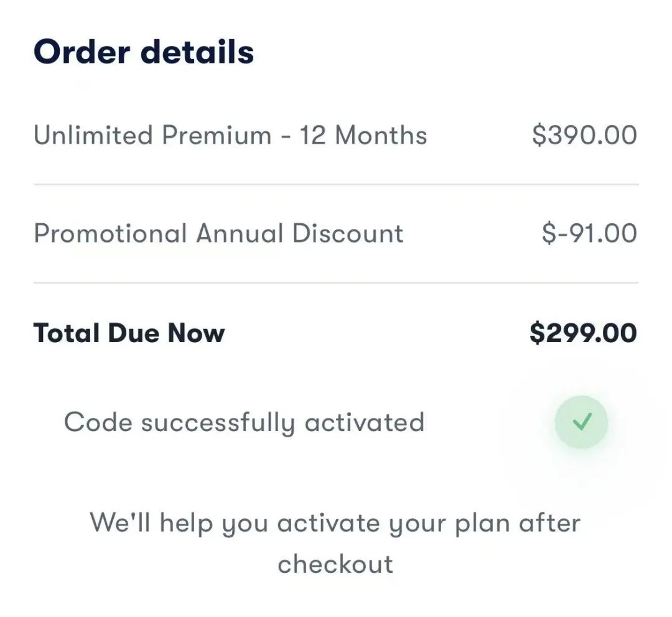The height and width of the screenshot is (617, 672).
Task: Click the word 'Unlimited' in the plan name
Action: [93, 135]
